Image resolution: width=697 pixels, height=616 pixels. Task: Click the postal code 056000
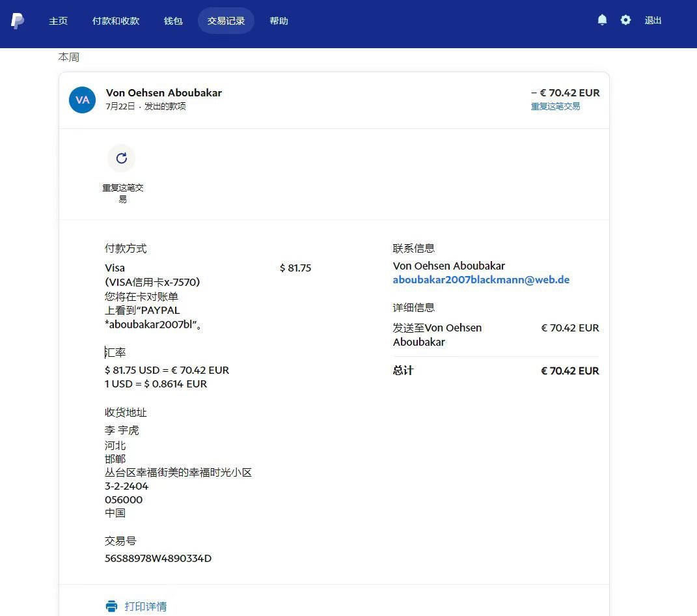pyautogui.click(x=124, y=499)
